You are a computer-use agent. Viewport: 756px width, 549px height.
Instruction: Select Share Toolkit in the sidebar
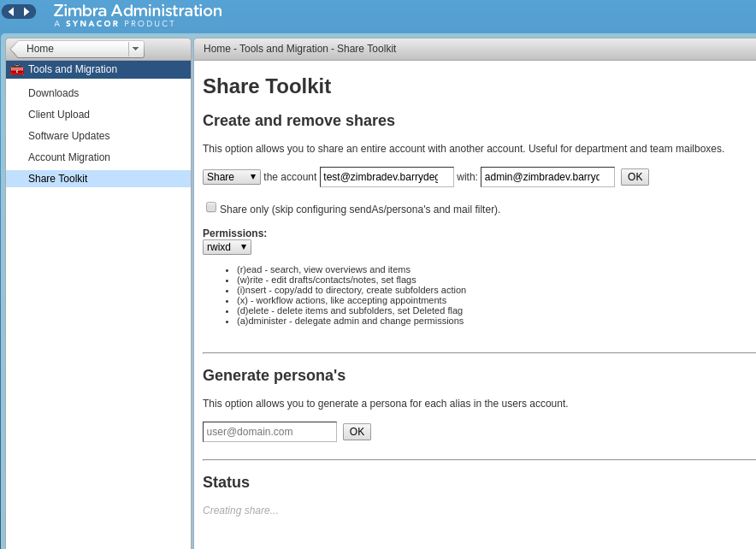click(57, 179)
